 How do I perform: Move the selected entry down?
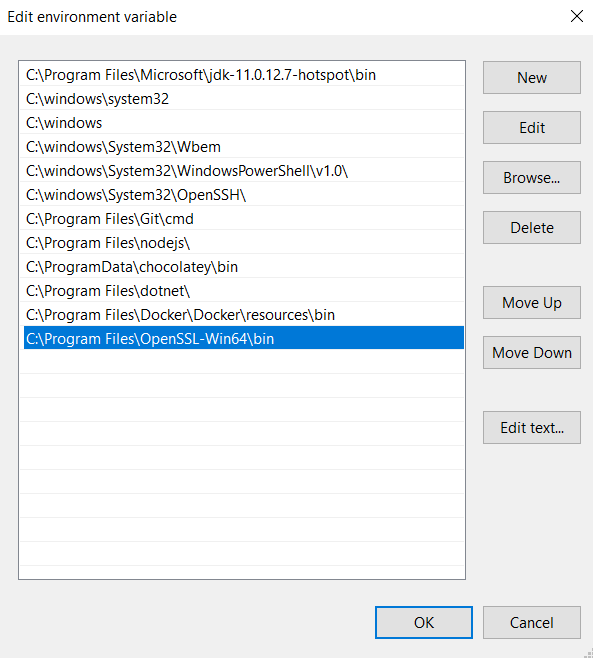click(532, 352)
